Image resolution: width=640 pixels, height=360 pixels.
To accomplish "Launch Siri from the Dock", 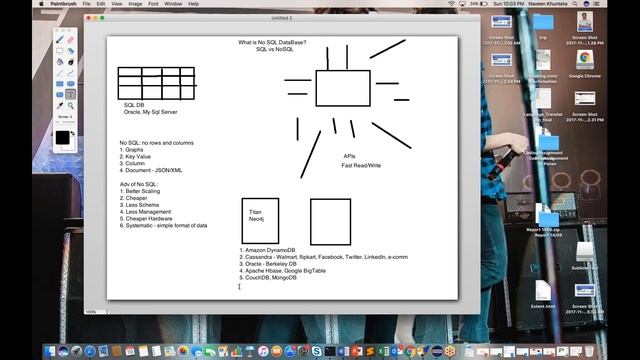I will [63, 351].
